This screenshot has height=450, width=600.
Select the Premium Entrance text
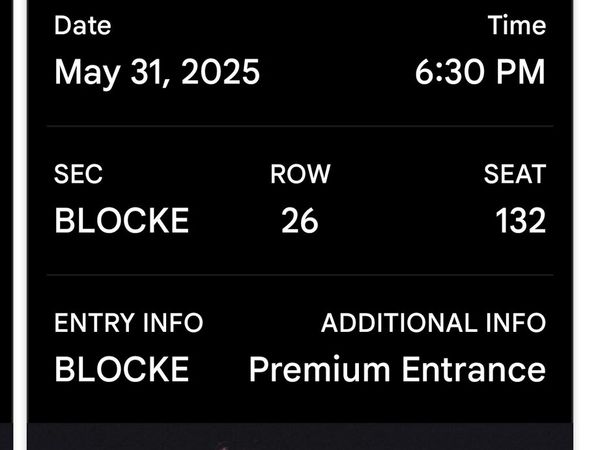[398, 369]
